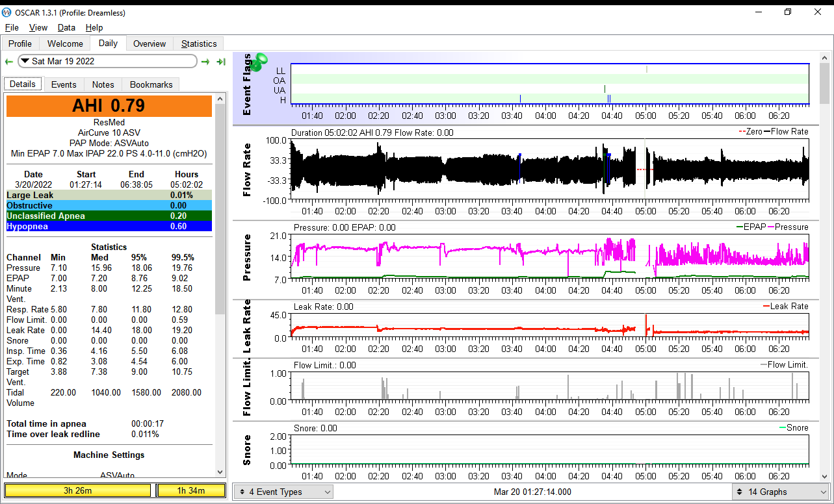Click the Flow Limit. graph vertical label
834x504 pixels.
(247, 386)
